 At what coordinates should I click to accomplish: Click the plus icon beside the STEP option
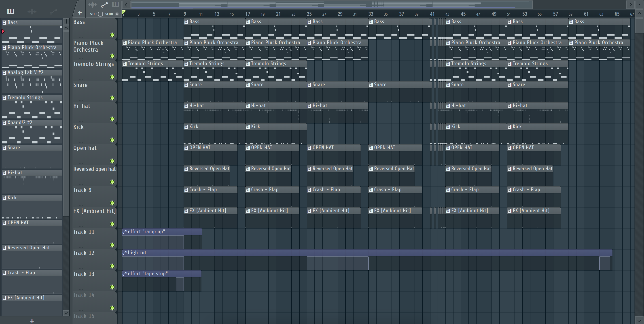coord(80,13)
